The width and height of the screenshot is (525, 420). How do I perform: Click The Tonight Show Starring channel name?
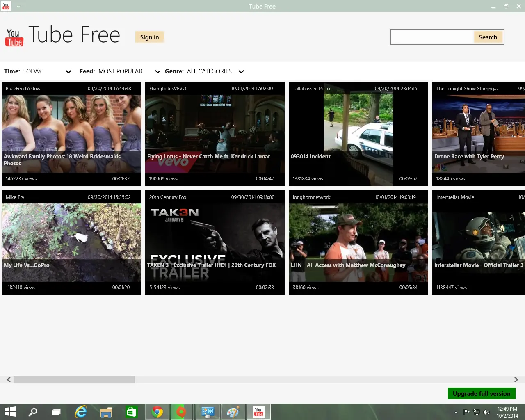[467, 89]
